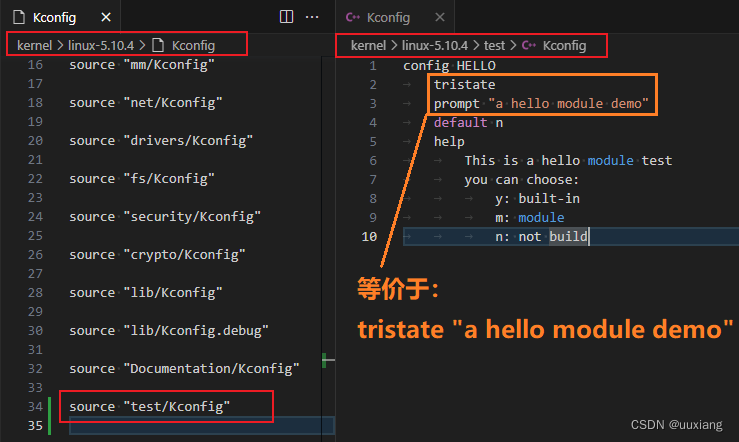
Task: Click 'linux-5.10.4' in the right breadcrumb
Action: (x=435, y=45)
